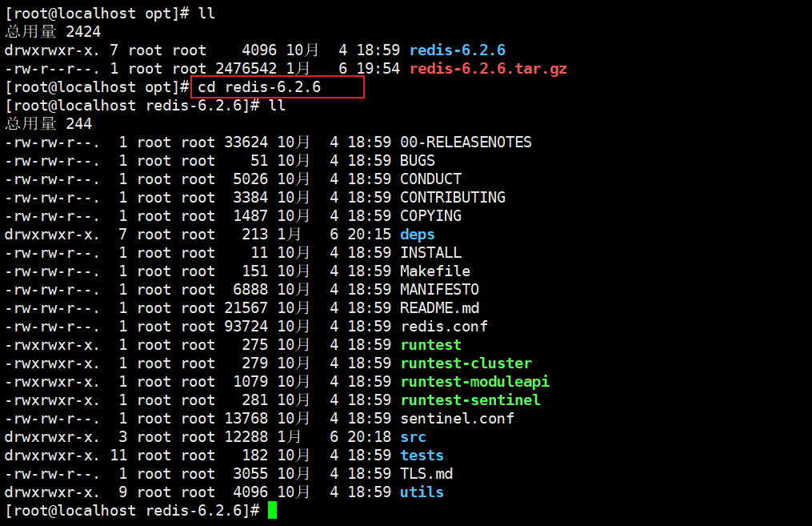812x526 pixels.
Task: Click the src directory name
Action: [x=413, y=437]
